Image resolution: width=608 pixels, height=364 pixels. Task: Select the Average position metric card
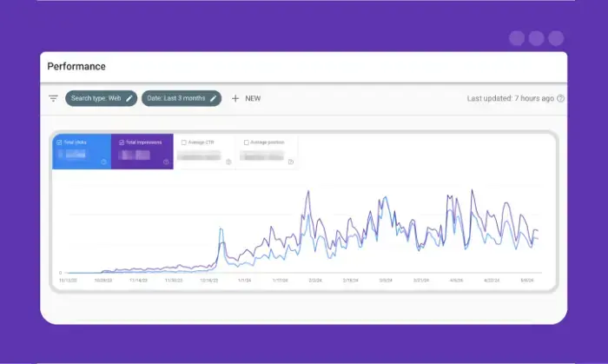point(268,152)
